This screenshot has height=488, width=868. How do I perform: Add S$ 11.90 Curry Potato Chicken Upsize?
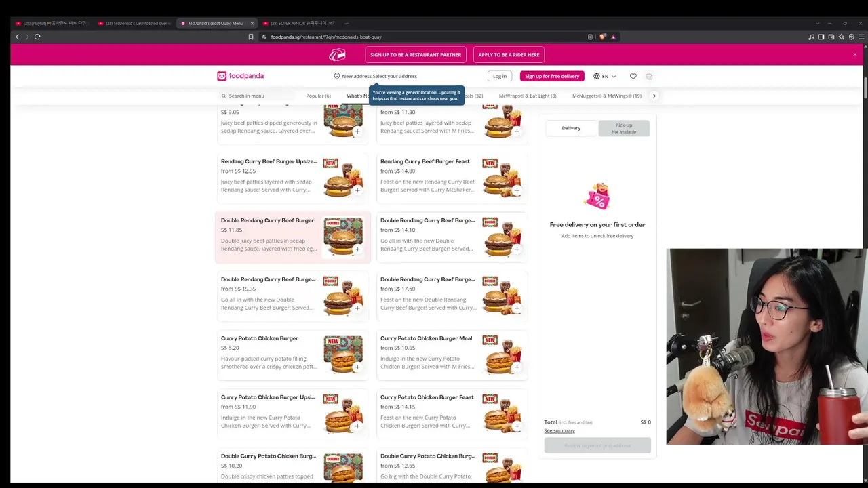pos(357,426)
